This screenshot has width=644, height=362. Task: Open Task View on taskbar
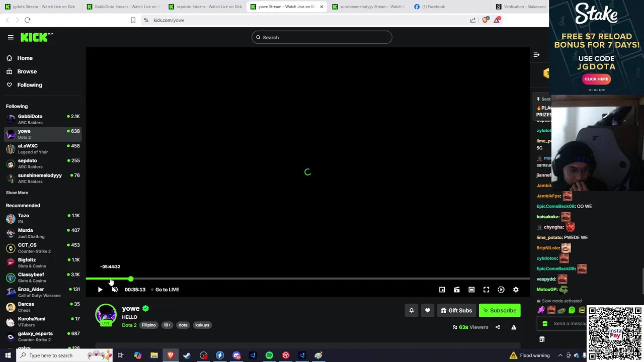pyautogui.click(x=121, y=355)
